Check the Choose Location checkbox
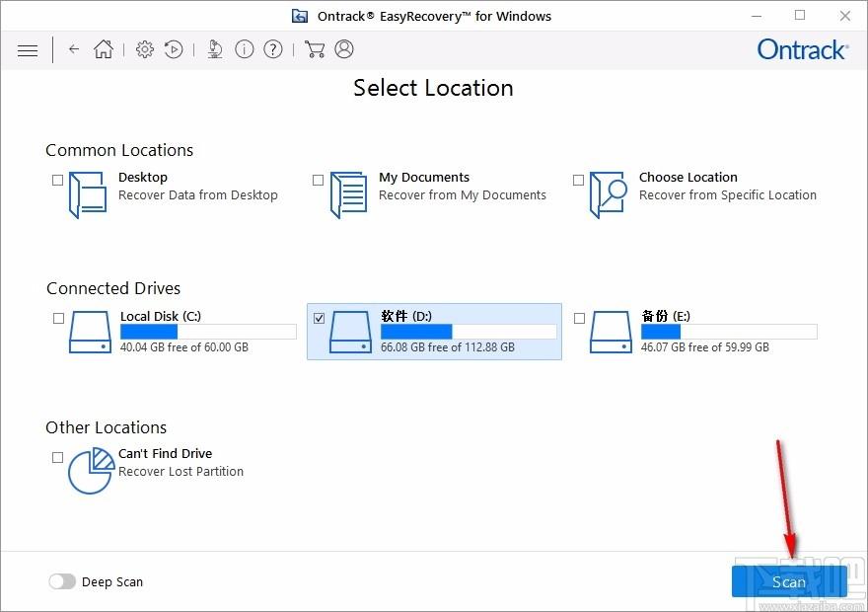 (578, 180)
